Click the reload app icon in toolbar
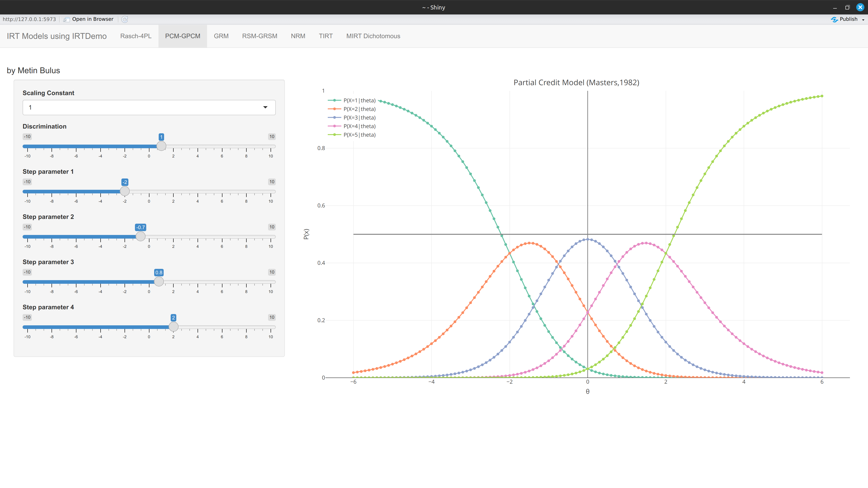Screen dimensions: 868x488 tap(125, 19)
